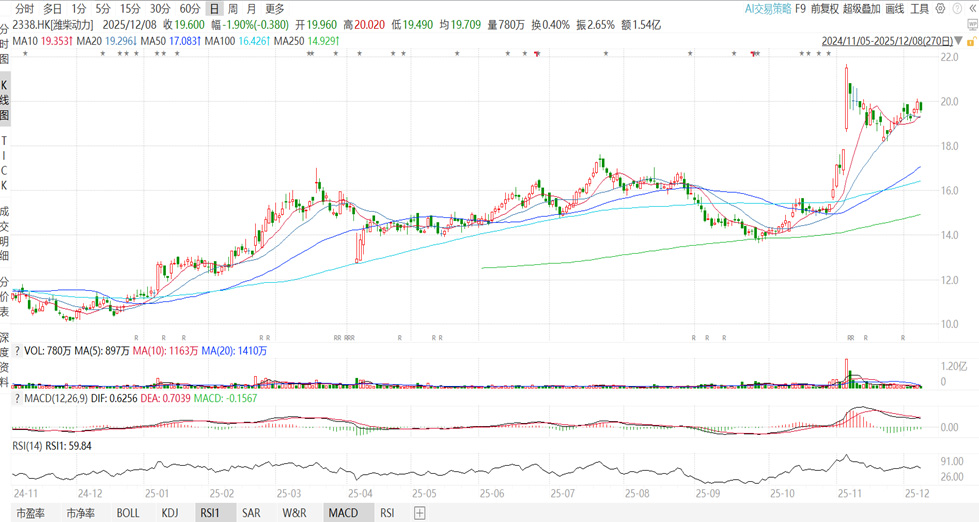Open the AI交易策略 link
979x522 pixels.
click(767, 8)
